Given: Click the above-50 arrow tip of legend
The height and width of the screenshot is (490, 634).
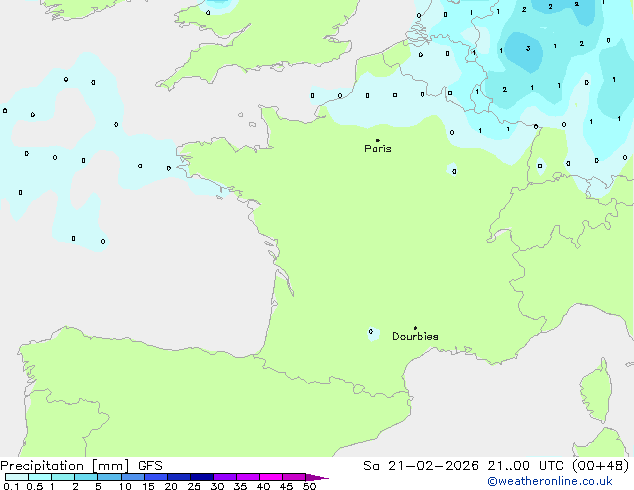Looking at the screenshot, I should click(317, 477).
